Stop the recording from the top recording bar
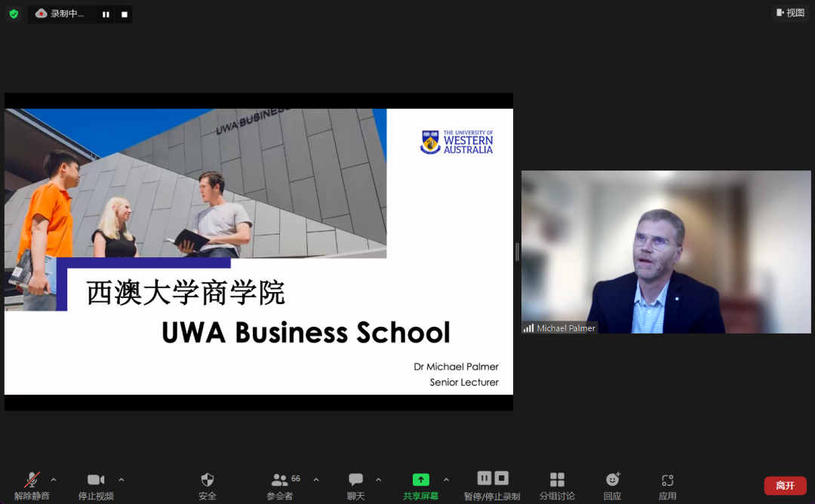Screen dimensions: 815x504 pos(125,14)
